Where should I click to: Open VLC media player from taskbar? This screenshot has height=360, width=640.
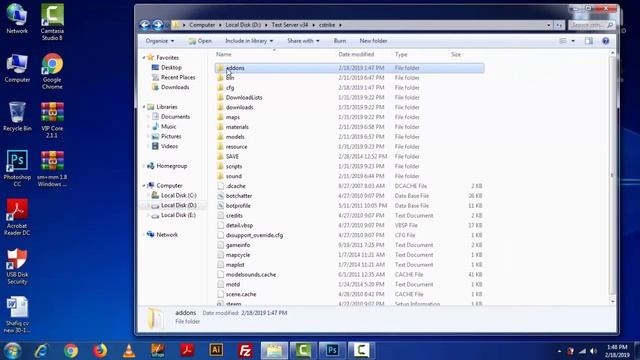pyautogui.click(x=129, y=351)
